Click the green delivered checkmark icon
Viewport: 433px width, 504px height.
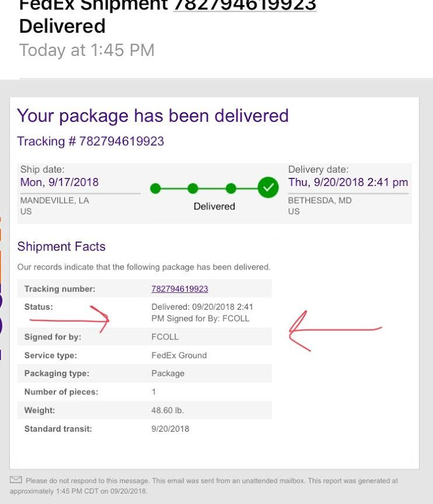(x=268, y=188)
